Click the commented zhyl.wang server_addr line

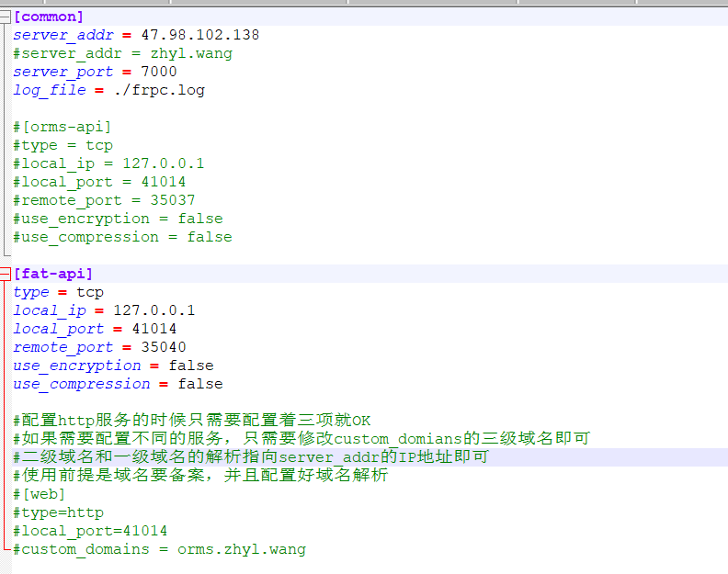click(x=122, y=53)
